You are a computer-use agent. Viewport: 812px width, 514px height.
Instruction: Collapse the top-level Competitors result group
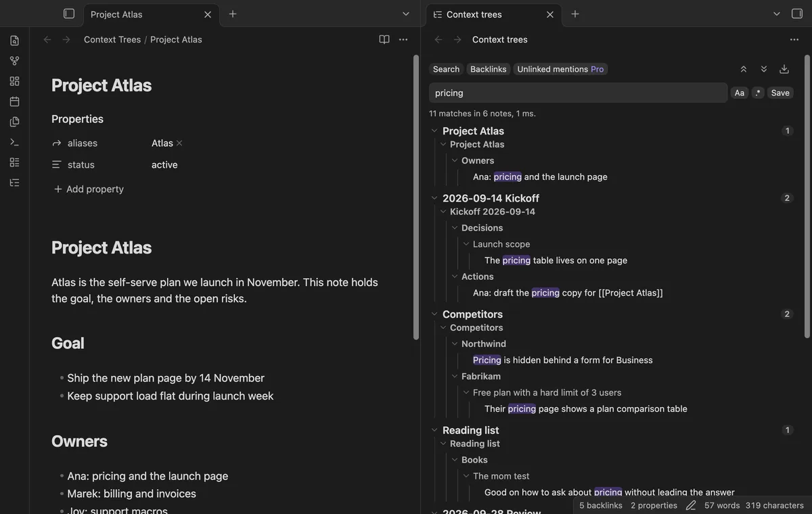tap(434, 314)
